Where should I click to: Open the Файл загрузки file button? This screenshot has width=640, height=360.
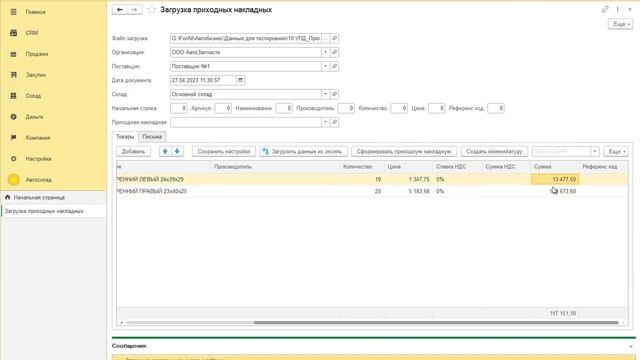(x=334, y=38)
